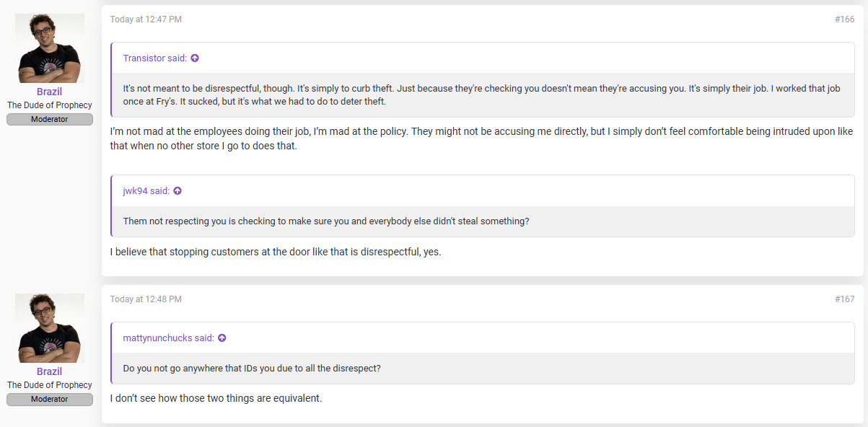This screenshot has width=868, height=427.
Task: Open post number #167 permalink
Action: (x=845, y=299)
